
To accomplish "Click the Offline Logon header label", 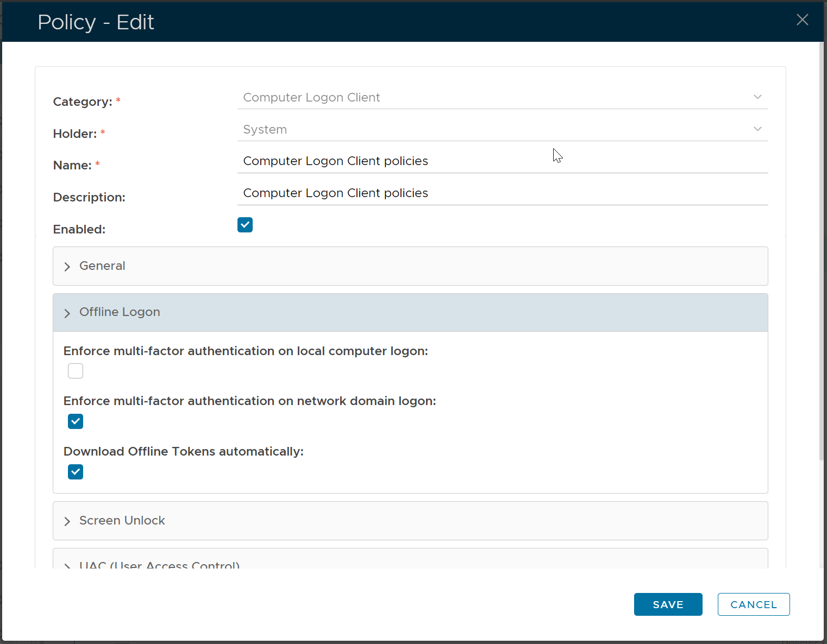I will pyautogui.click(x=120, y=312).
